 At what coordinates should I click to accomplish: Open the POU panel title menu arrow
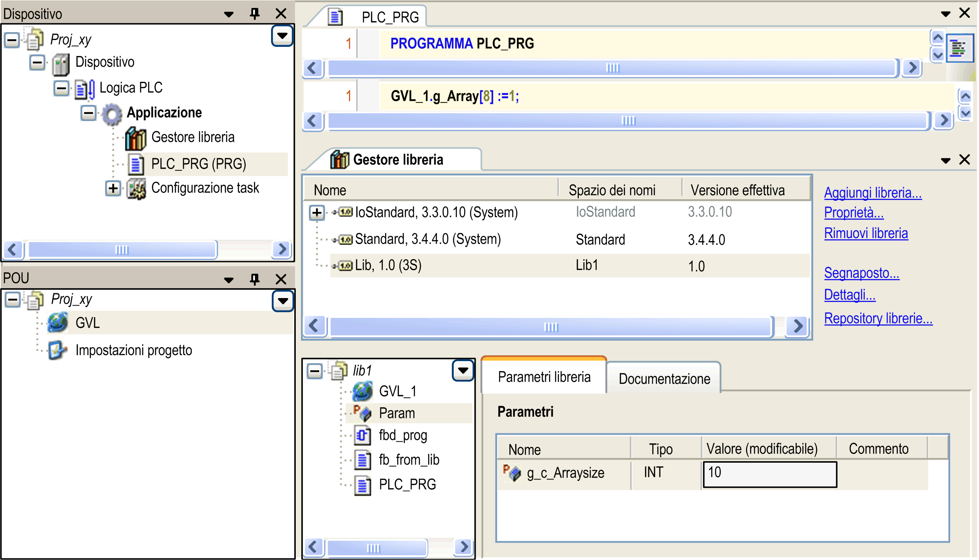click(x=228, y=280)
